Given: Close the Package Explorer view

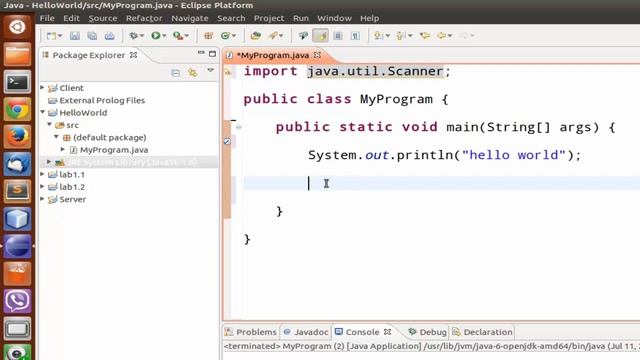Looking at the screenshot, I should point(133,55).
